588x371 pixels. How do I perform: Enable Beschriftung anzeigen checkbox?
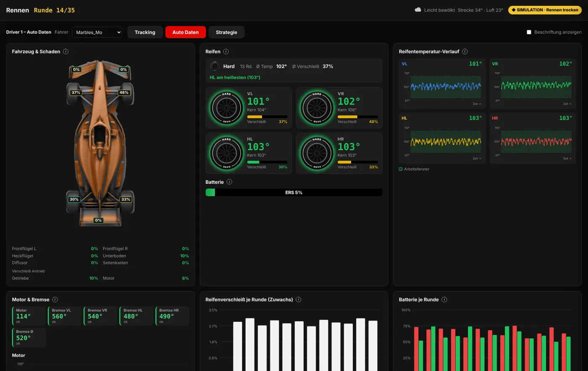click(x=529, y=32)
